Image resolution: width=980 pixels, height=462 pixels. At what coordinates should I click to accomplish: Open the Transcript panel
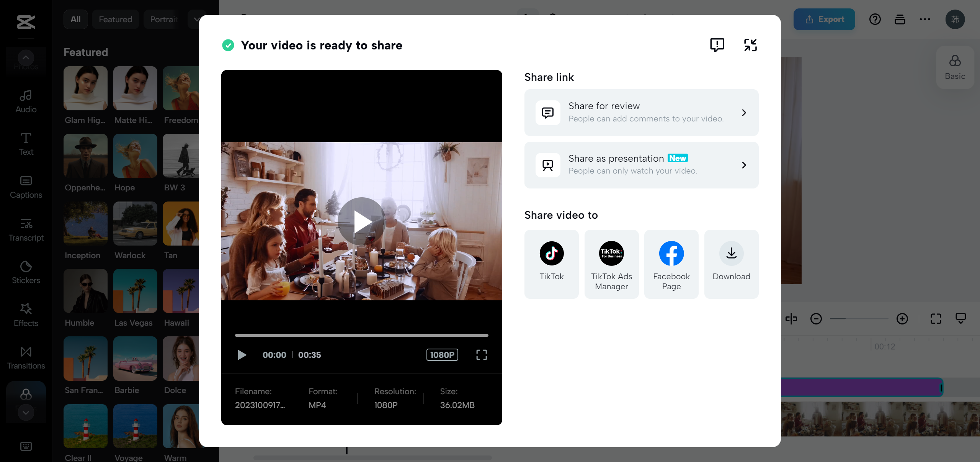pyautogui.click(x=25, y=229)
